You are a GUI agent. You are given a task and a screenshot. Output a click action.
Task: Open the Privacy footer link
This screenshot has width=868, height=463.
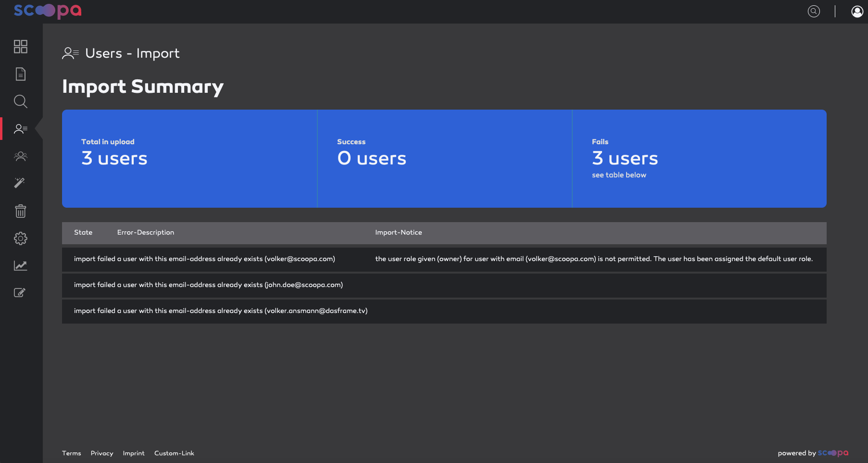coord(102,453)
